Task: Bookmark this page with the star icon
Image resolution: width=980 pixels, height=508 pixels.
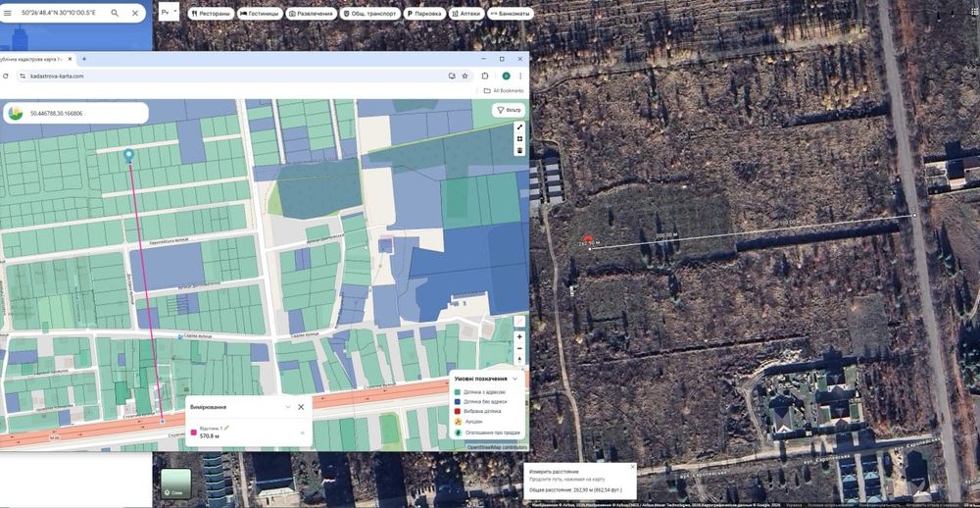Action: pyautogui.click(x=465, y=76)
